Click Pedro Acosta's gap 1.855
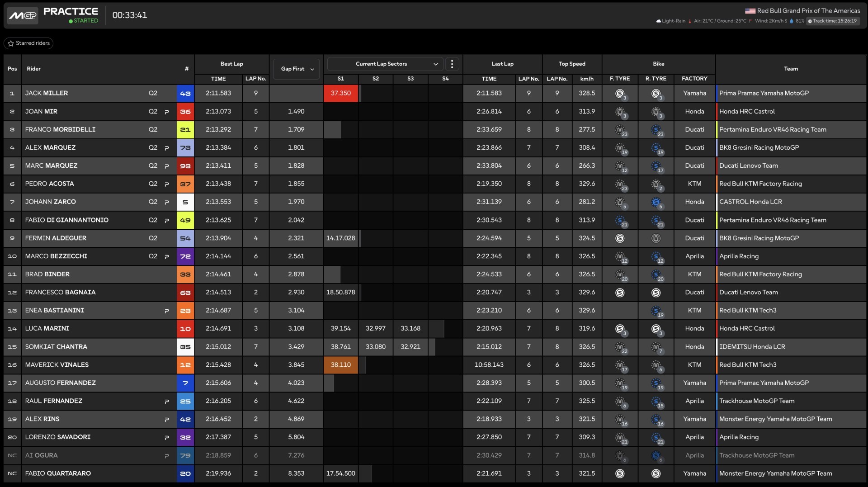Viewport: 868px width, 487px height. 296,184
